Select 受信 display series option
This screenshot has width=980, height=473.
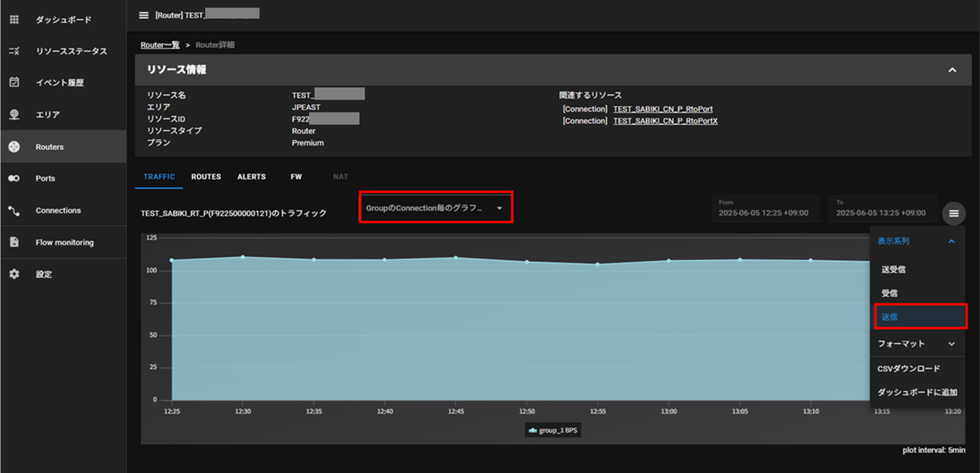890,293
